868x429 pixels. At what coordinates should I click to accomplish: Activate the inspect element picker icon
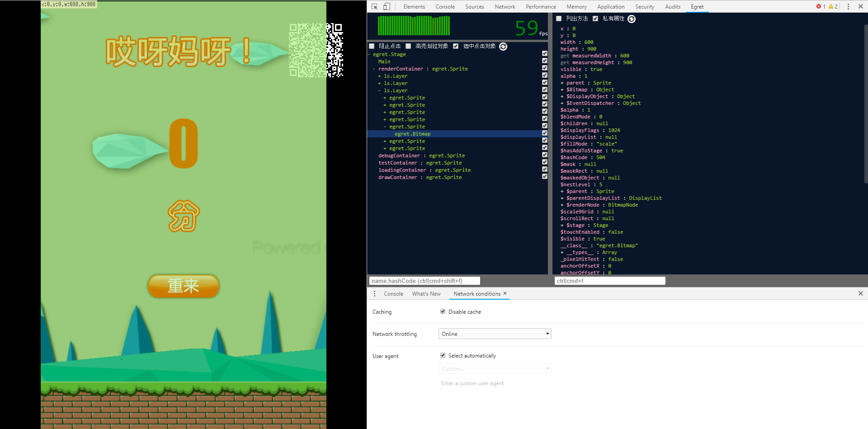point(374,6)
